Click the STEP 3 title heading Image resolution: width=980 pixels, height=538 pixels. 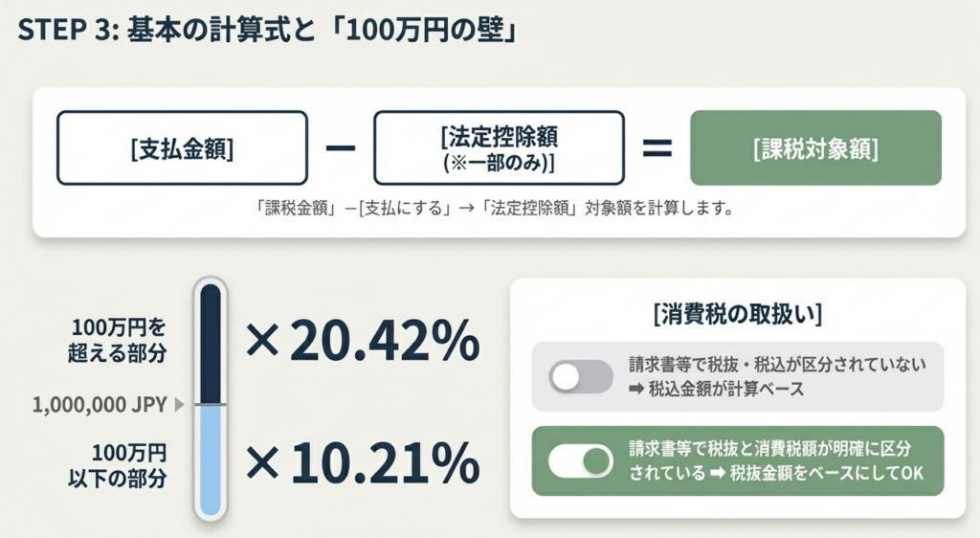[x=268, y=31]
